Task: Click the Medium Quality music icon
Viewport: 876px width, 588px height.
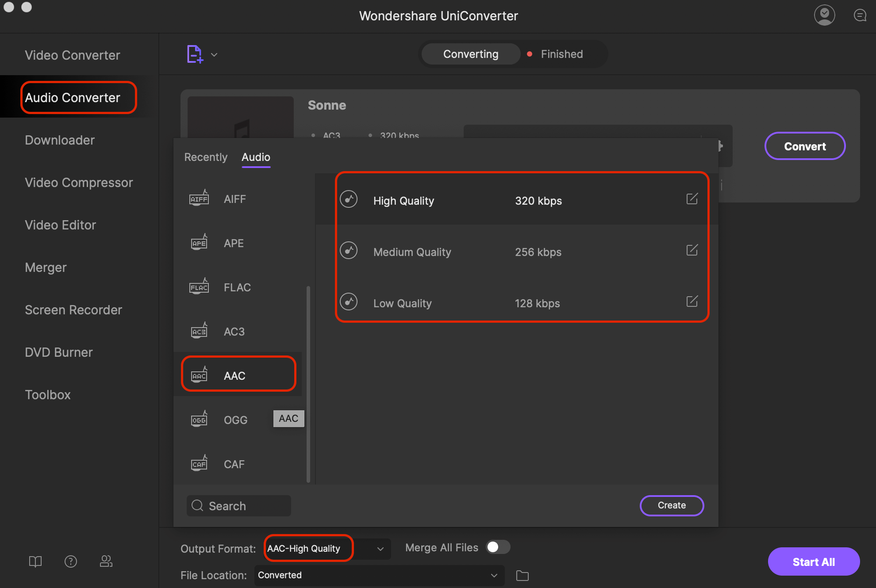Action: [x=349, y=251]
